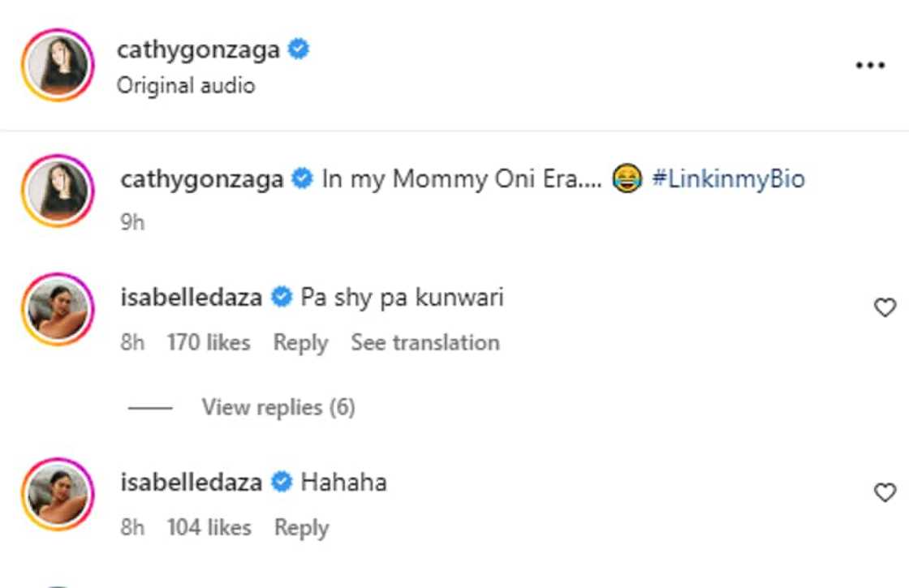Click See translation on first comment
This screenshot has height=588, width=909.
(x=424, y=343)
